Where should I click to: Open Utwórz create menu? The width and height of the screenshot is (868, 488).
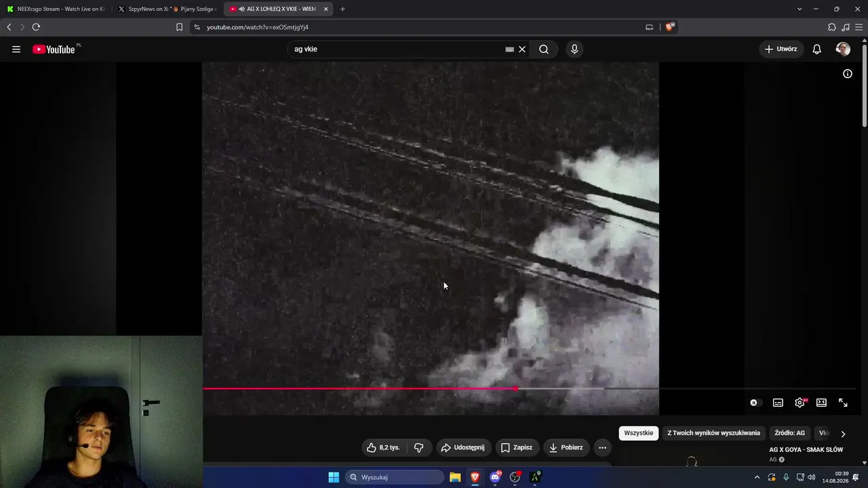click(781, 49)
